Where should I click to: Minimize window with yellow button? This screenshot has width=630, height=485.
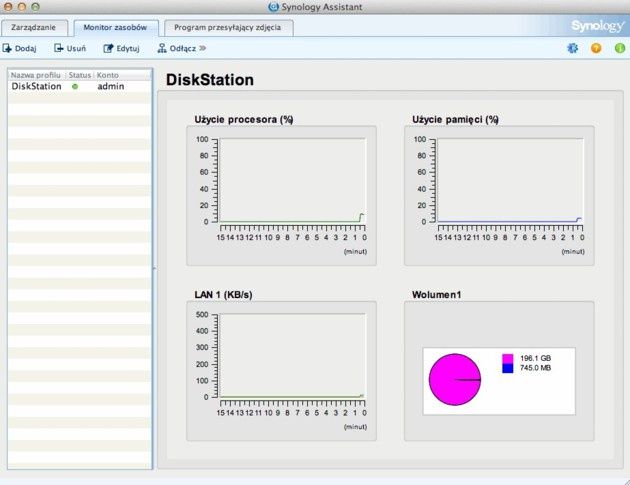click(22, 7)
